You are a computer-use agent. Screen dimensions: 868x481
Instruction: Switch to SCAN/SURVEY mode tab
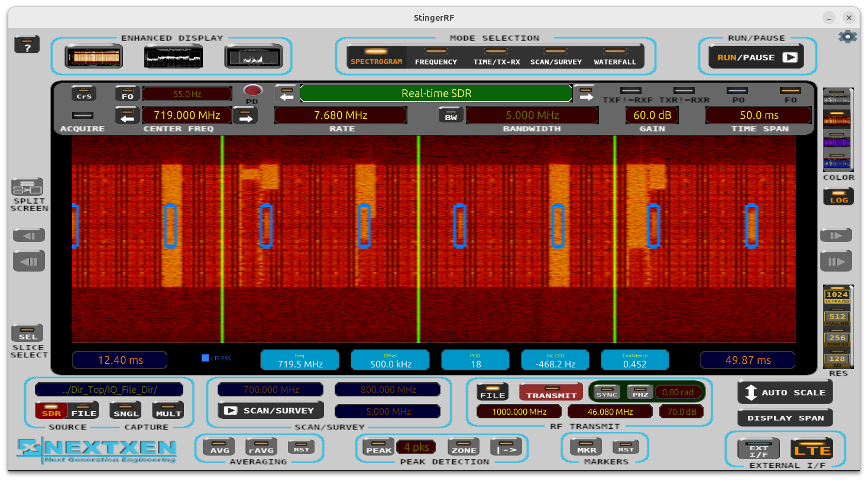556,57
